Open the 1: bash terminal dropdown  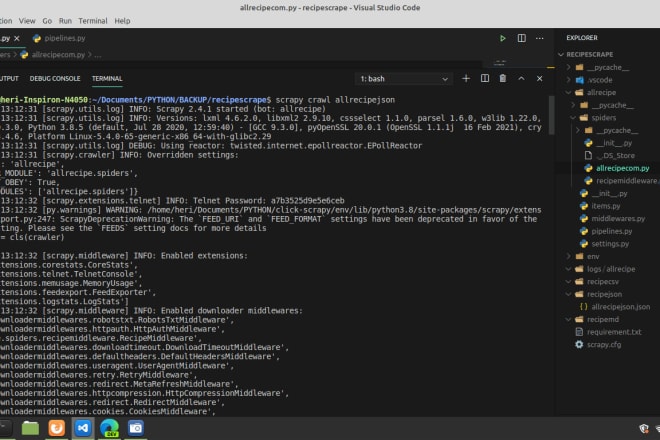[404, 79]
